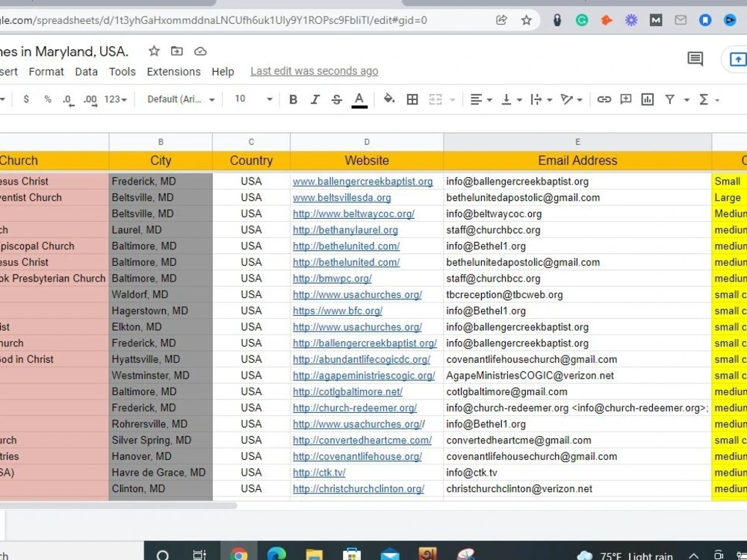Select cell 'christchurchclinton@verizon.net'
747x560 pixels.
[577, 489]
